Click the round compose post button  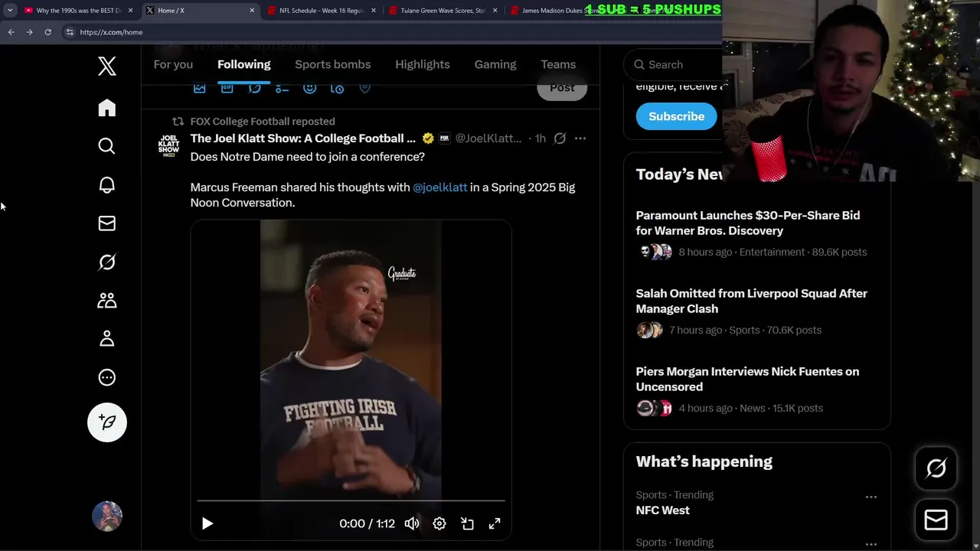pyautogui.click(x=107, y=422)
